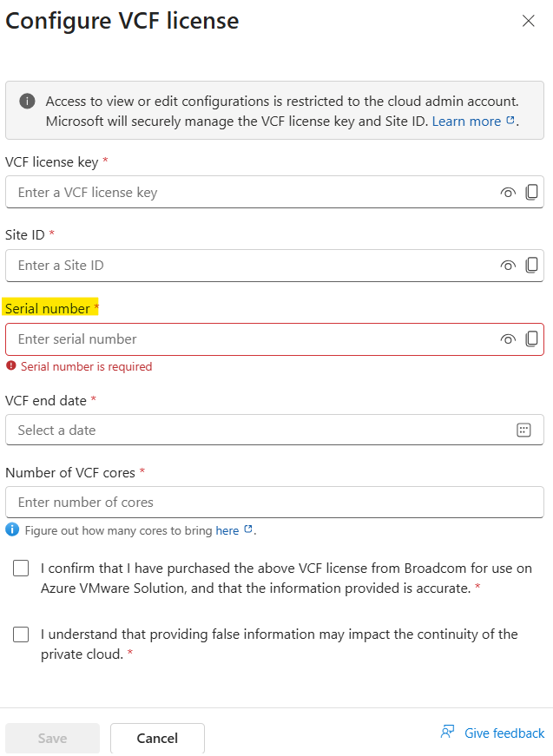Click the info icon in the banner
The height and width of the screenshot is (756, 553).
coord(27,102)
